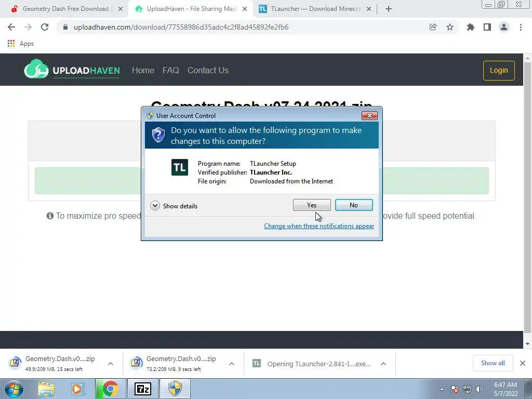The height and width of the screenshot is (399, 532).
Task: Click the site lock icon in address bar
Action: coord(66,27)
